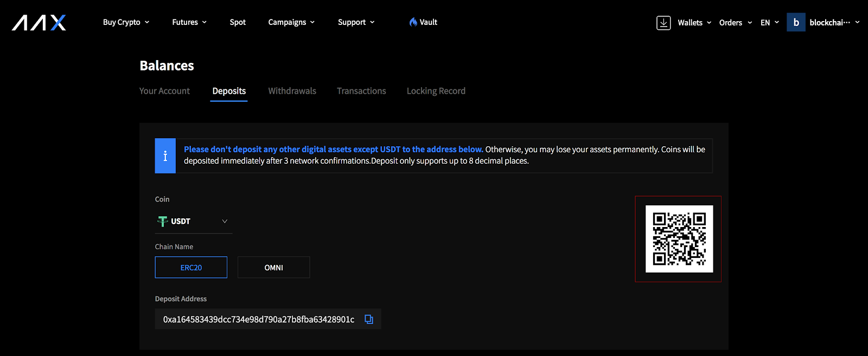
Task: Open the Transactions tab
Action: click(361, 91)
